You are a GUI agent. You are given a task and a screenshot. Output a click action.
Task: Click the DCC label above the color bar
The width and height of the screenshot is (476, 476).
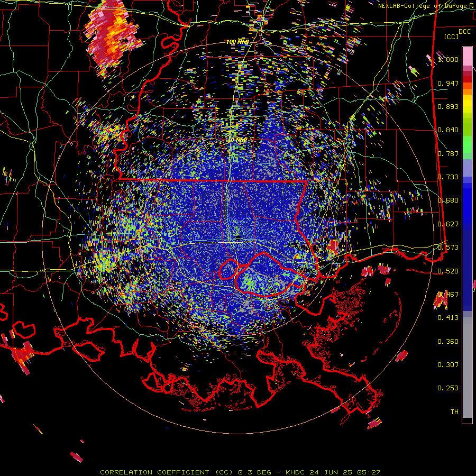pos(464,32)
